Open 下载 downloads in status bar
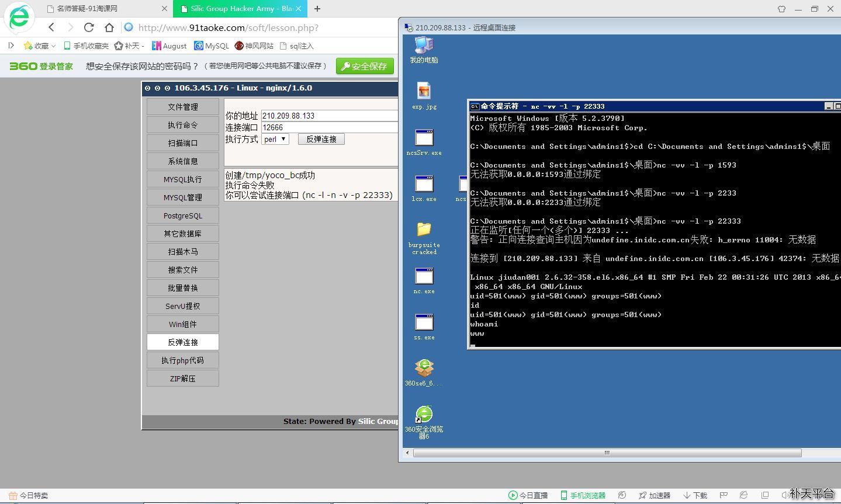841x504 pixels. 695,495
